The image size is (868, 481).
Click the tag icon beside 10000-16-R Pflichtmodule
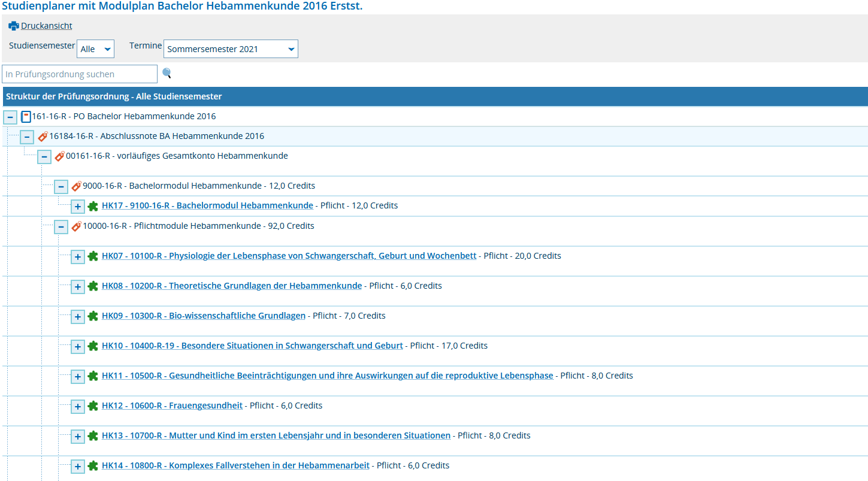(x=76, y=226)
